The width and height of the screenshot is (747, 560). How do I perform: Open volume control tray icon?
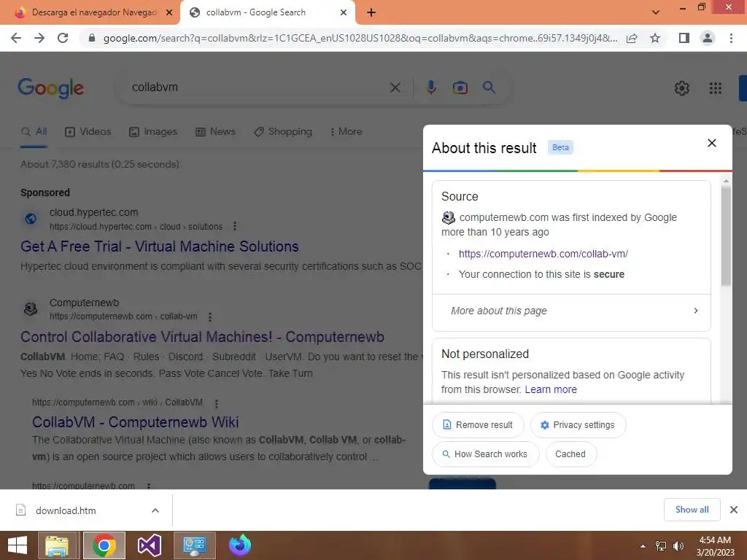[x=678, y=546]
